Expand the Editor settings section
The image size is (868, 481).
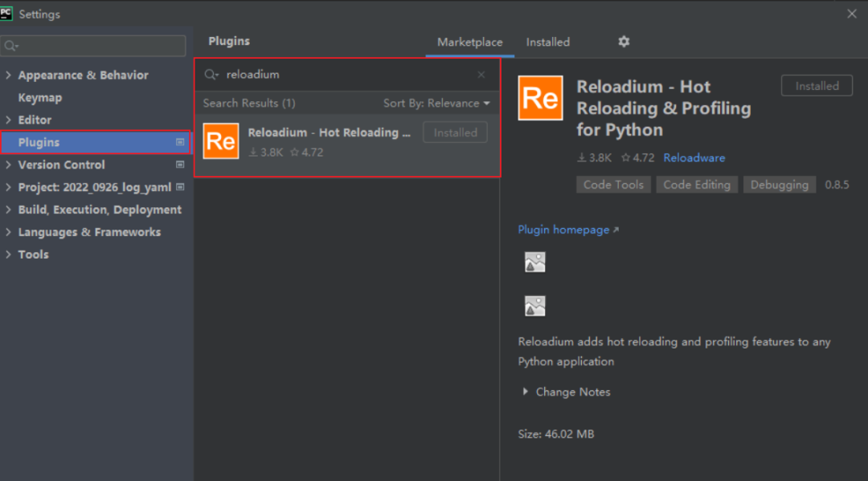(x=8, y=120)
